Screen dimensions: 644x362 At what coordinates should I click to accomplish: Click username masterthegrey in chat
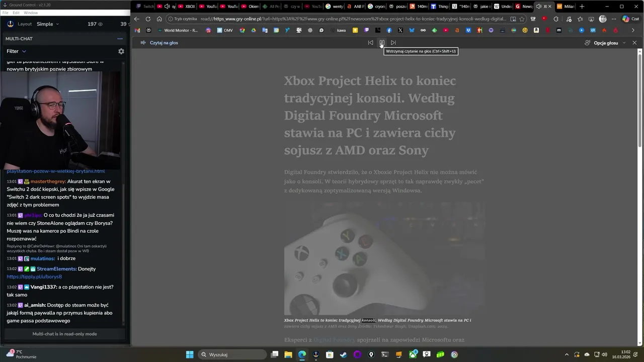(x=48, y=182)
